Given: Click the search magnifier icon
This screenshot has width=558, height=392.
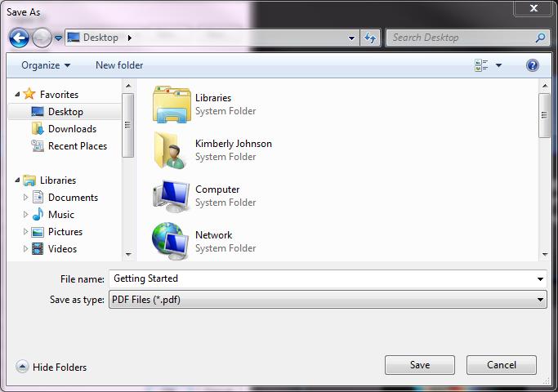Looking at the screenshot, I should (540, 38).
